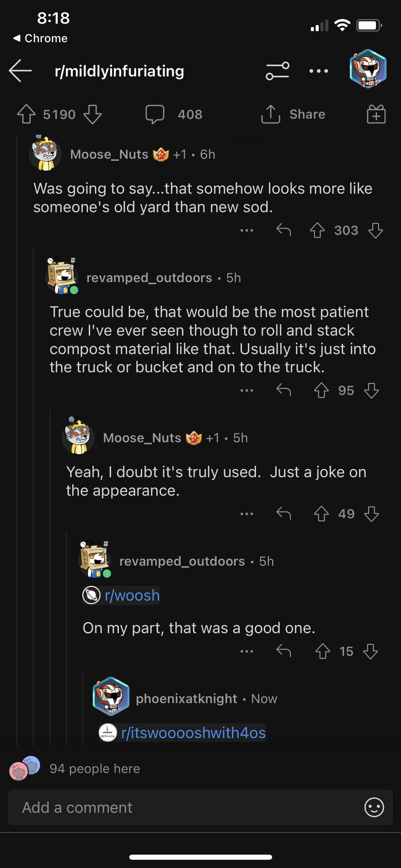Upvote the post with 5190 points
The image size is (401, 868).
[26, 114]
